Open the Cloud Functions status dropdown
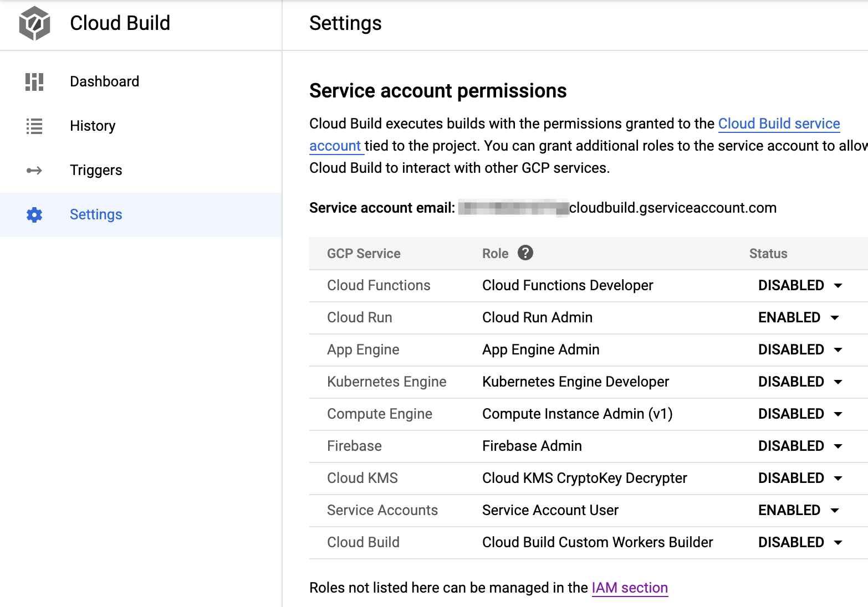The width and height of the screenshot is (868, 607). point(800,285)
